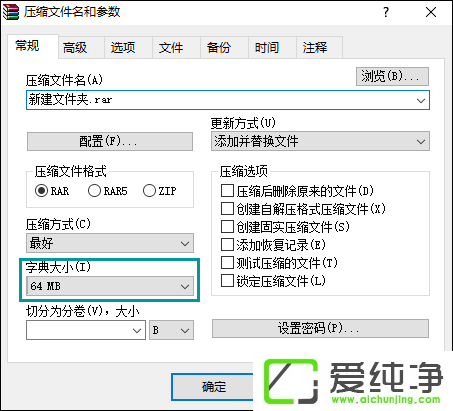Enable 压缩后删除原来的文件 checkbox
The height and width of the screenshot is (411, 453).
coord(227,191)
